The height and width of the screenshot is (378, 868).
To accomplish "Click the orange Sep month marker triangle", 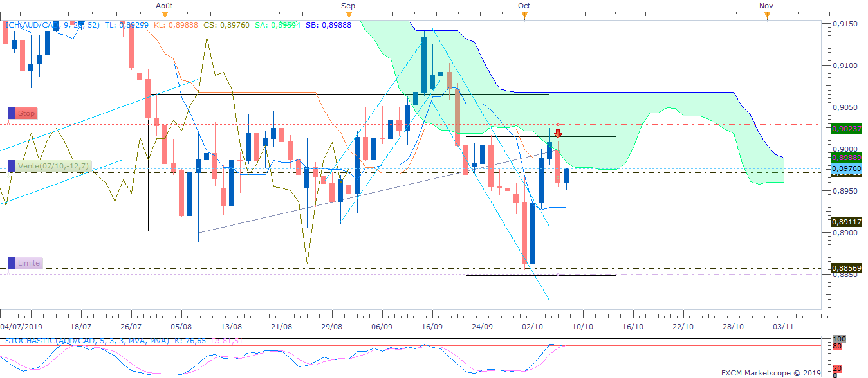I will pos(348,15).
